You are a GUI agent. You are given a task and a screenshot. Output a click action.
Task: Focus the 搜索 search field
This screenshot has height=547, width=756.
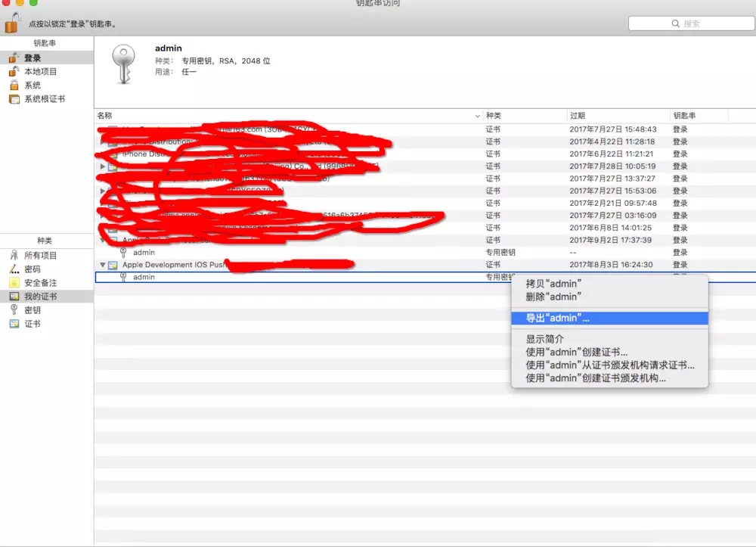click(692, 23)
